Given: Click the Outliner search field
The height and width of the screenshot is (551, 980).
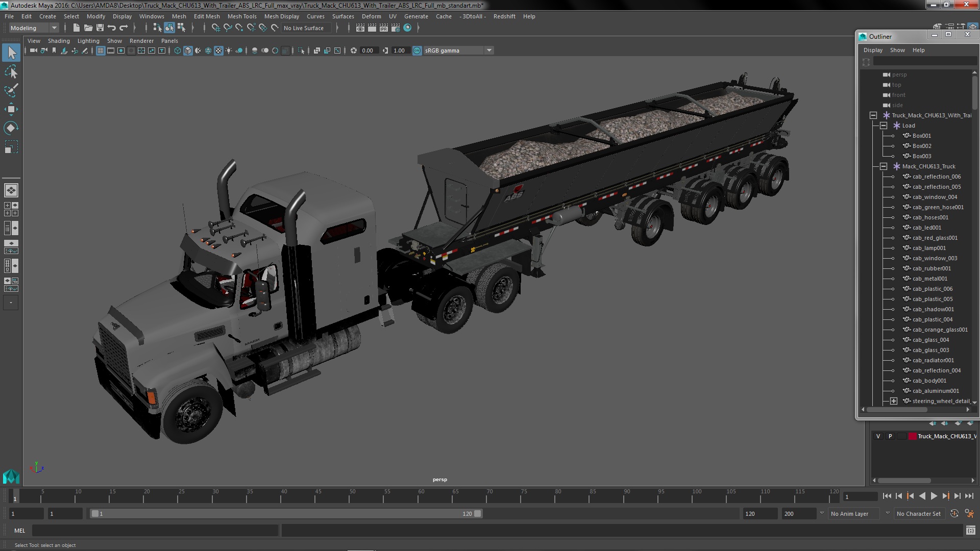Looking at the screenshot, I should point(924,61).
